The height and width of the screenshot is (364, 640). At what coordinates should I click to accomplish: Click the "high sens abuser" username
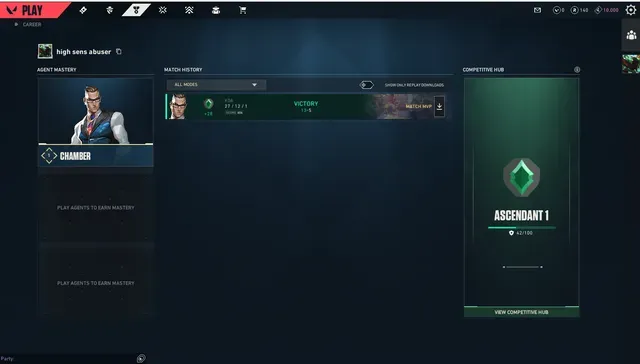84,52
